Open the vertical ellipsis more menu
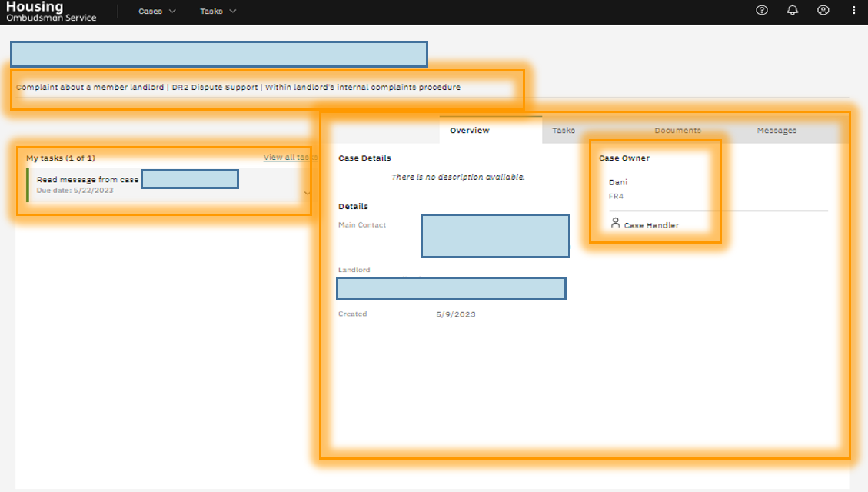The width and height of the screenshot is (868, 492). [854, 11]
